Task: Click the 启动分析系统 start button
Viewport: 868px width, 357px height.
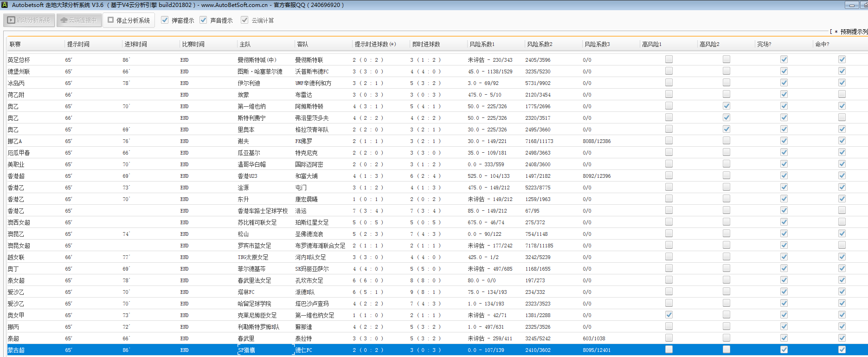Action: tap(29, 20)
